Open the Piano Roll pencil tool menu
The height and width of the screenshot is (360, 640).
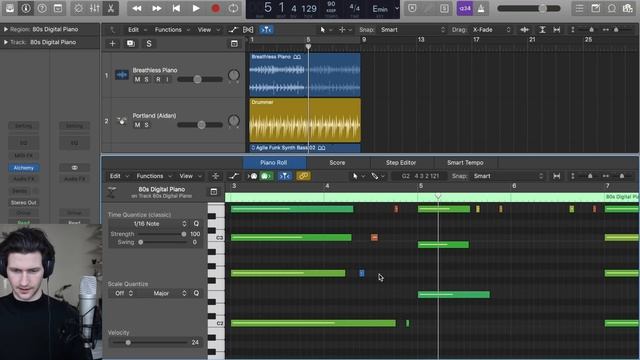[x=378, y=176]
